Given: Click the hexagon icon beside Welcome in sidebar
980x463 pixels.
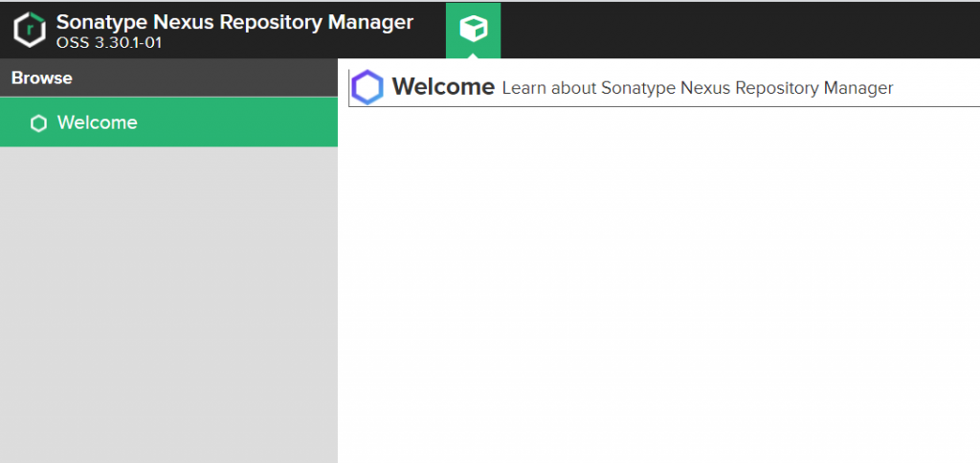Looking at the screenshot, I should 38,123.
